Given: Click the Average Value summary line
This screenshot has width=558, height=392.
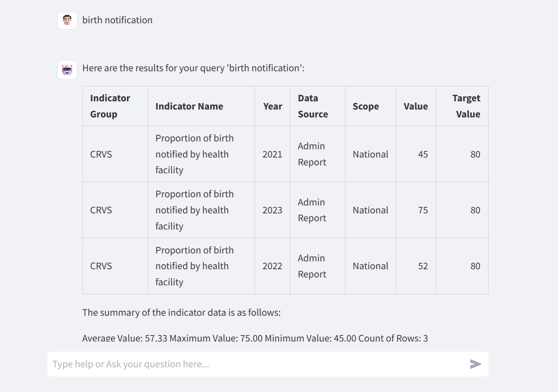Looking at the screenshot, I should tap(255, 338).
